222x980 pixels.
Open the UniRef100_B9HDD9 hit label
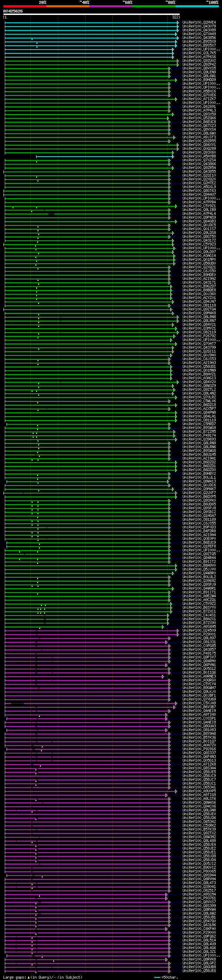coord(199,80)
